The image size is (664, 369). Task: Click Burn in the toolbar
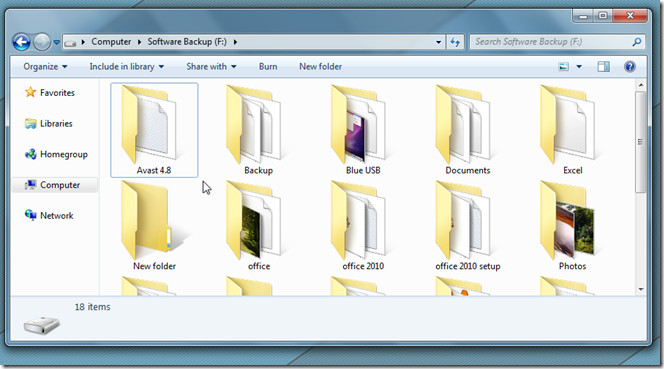[x=268, y=67]
